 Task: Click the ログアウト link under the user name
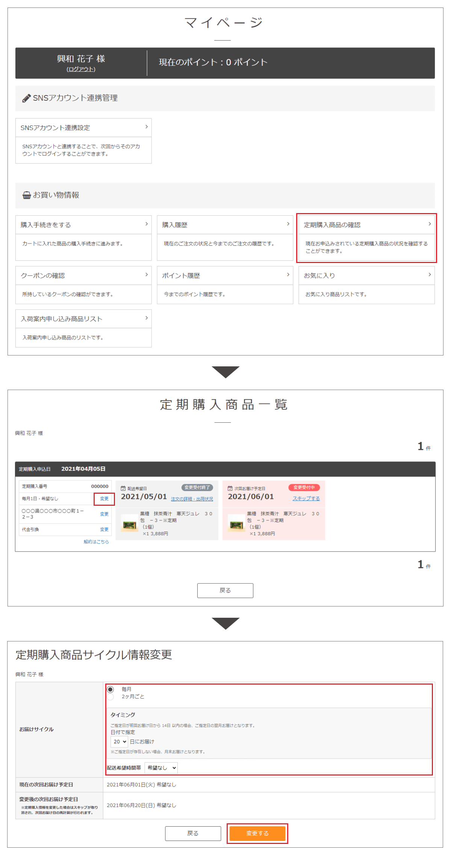tap(81, 69)
